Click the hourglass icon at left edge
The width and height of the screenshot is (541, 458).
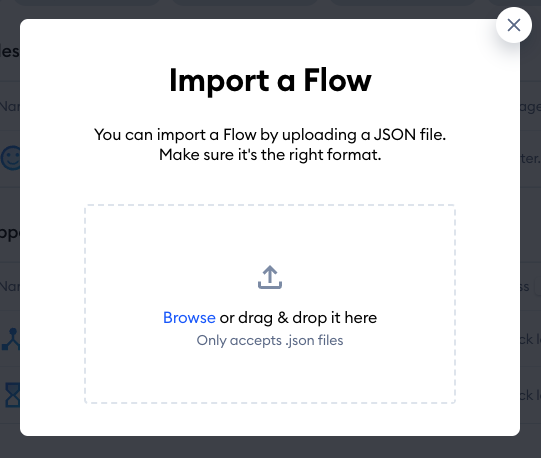tap(12, 395)
